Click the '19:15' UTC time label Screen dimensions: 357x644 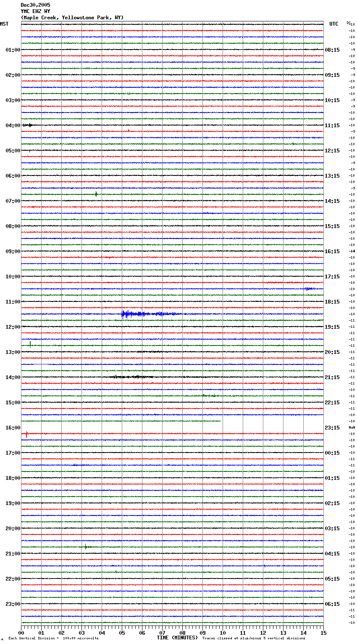pos(332,327)
